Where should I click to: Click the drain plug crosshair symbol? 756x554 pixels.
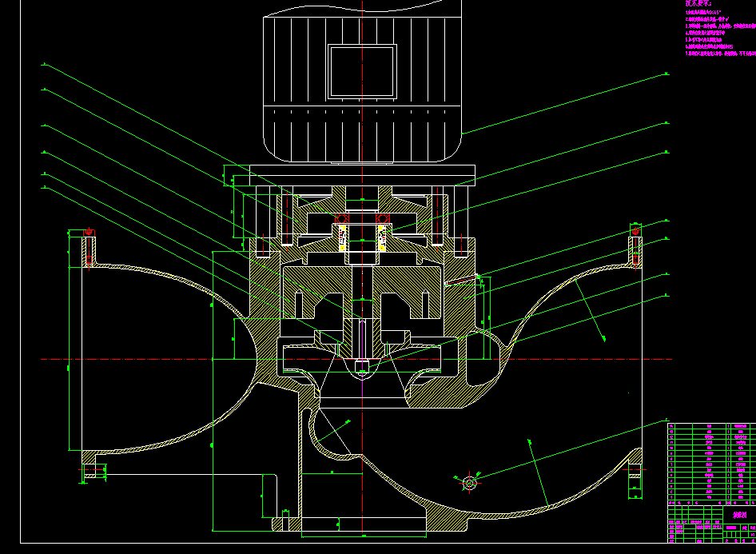point(469,482)
